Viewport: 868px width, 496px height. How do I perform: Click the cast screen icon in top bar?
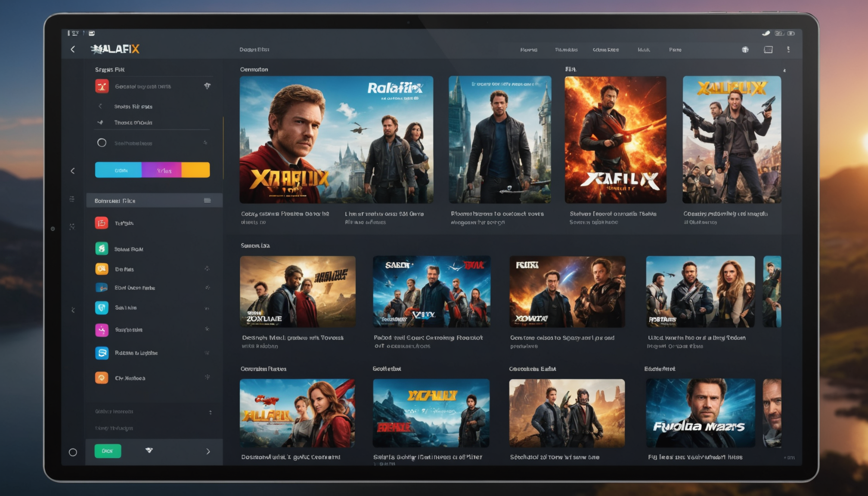[x=768, y=50]
